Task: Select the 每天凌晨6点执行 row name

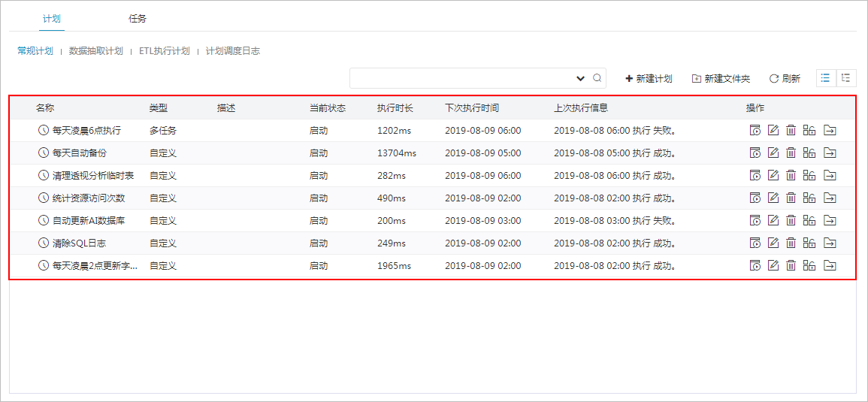Action: (x=86, y=131)
